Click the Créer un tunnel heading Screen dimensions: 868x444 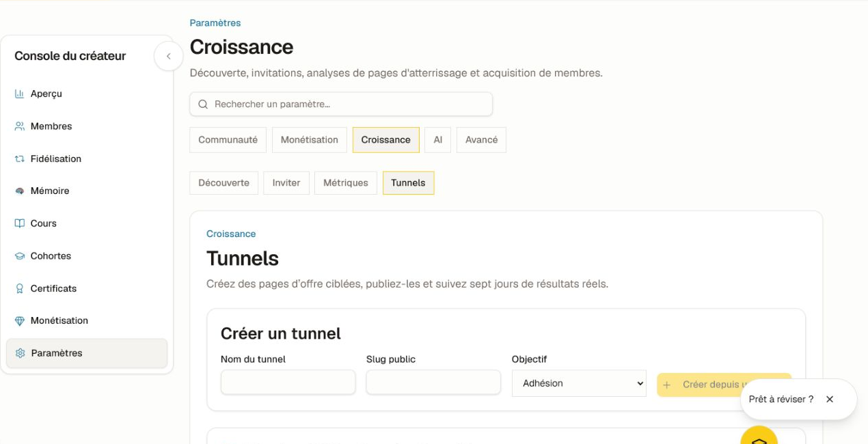pyautogui.click(x=281, y=333)
